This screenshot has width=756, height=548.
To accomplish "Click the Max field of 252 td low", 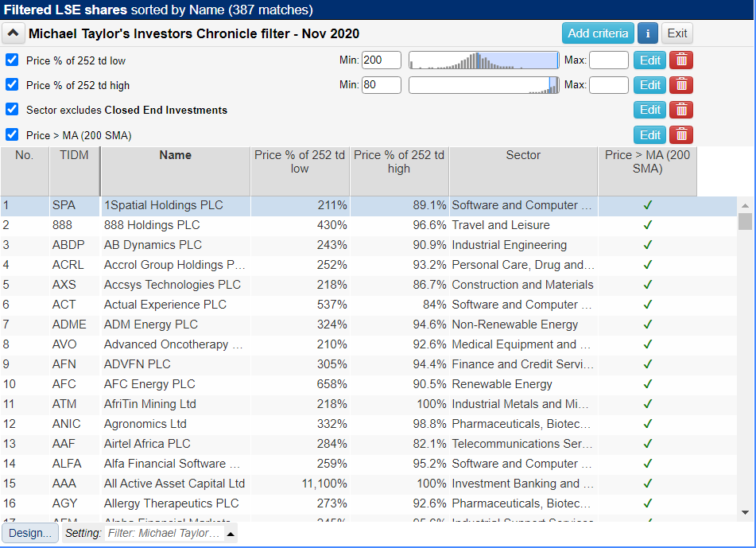I will pos(609,60).
